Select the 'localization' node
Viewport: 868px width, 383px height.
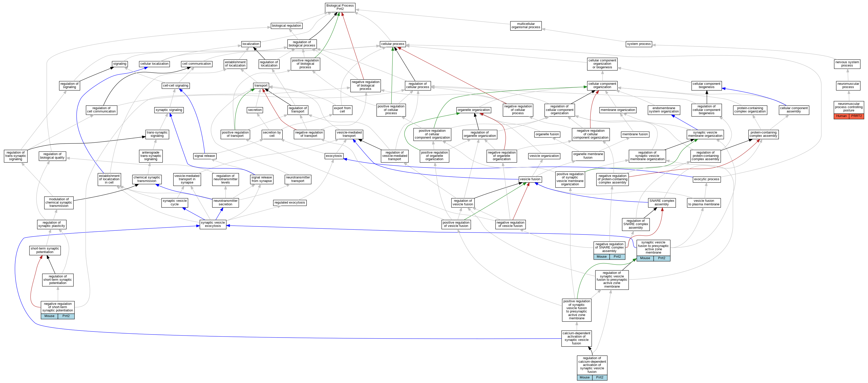[x=251, y=44]
